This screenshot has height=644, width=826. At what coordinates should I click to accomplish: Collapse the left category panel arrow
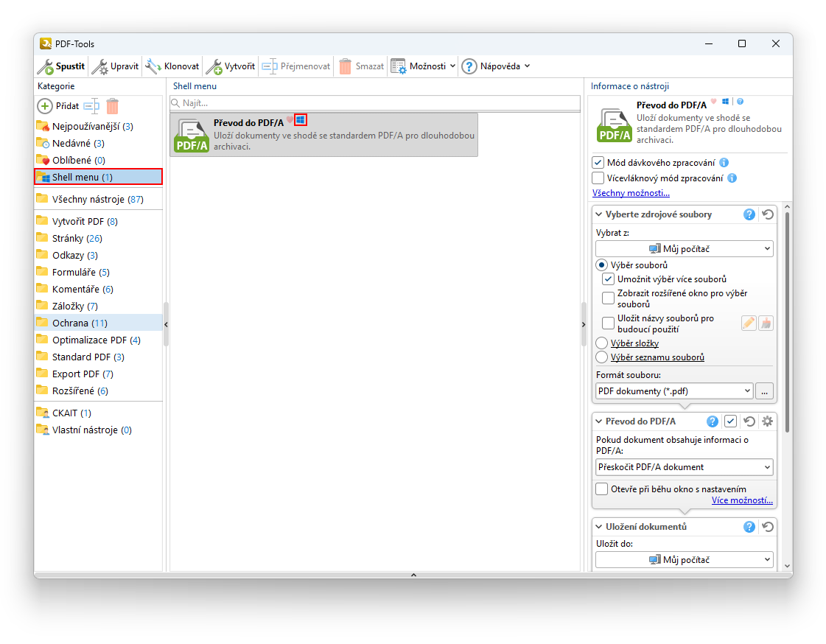[x=166, y=324]
